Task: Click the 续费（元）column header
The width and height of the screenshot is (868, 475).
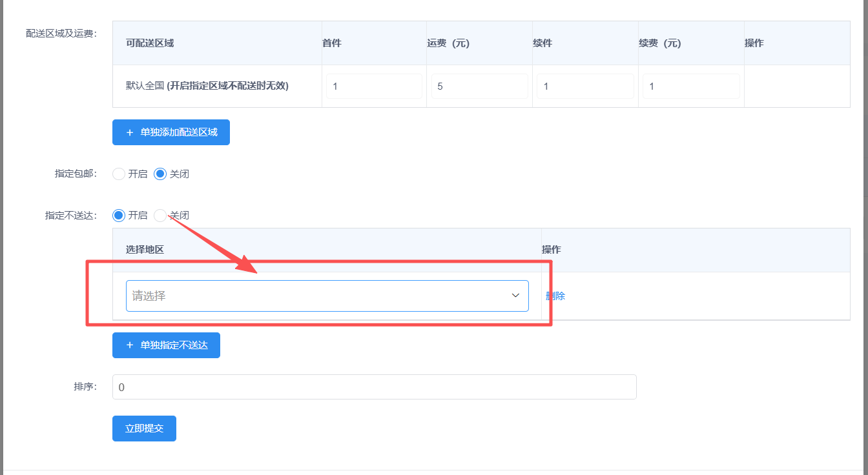Action: [660, 43]
